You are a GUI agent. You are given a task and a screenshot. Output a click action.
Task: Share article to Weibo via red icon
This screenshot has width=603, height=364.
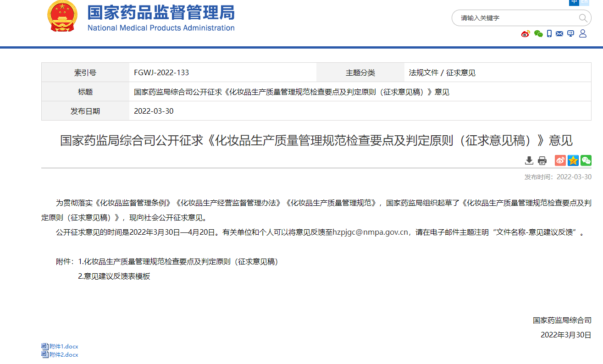(560, 160)
